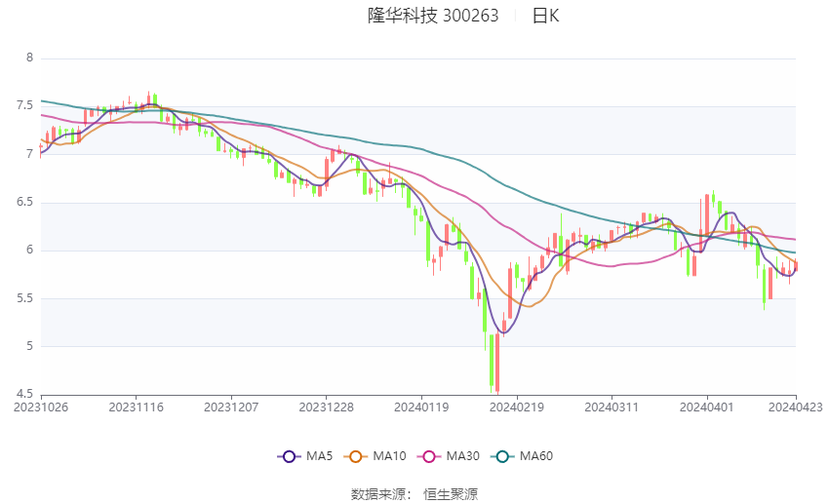Image resolution: width=829 pixels, height=504 pixels.
Task: Jump to the 20240423 date label
Action: pos(796,407)
